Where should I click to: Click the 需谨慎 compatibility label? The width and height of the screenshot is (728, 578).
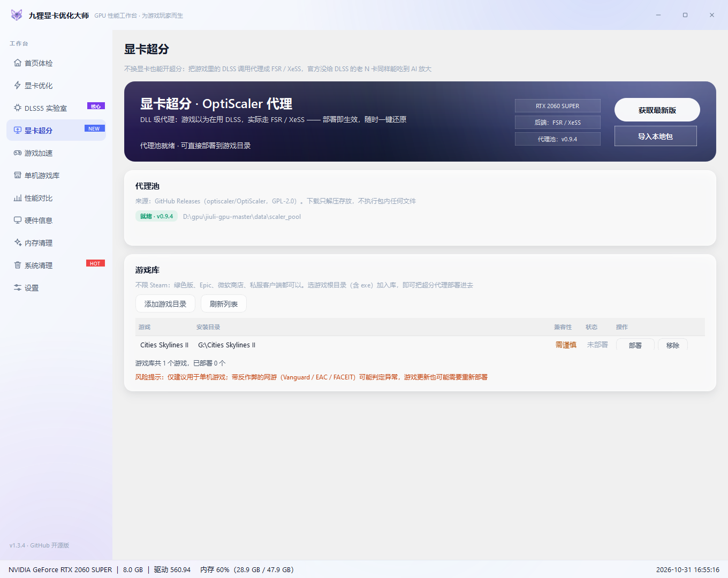tap(566, 345)
